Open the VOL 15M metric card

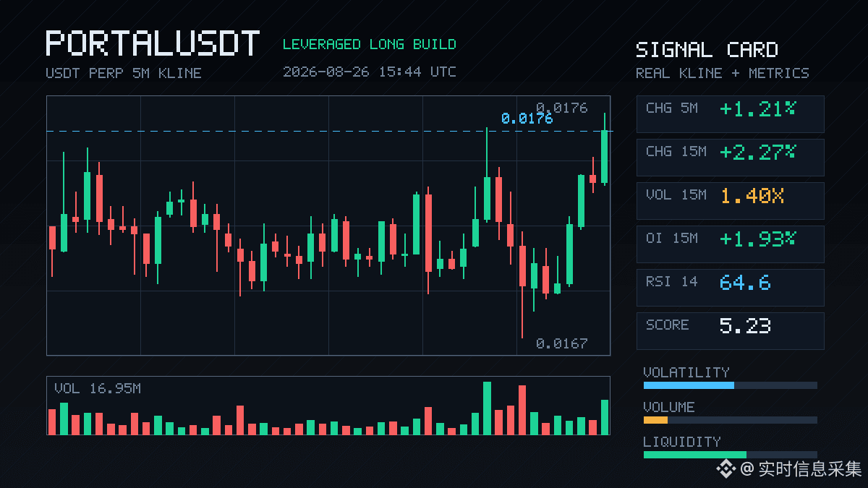731,200
